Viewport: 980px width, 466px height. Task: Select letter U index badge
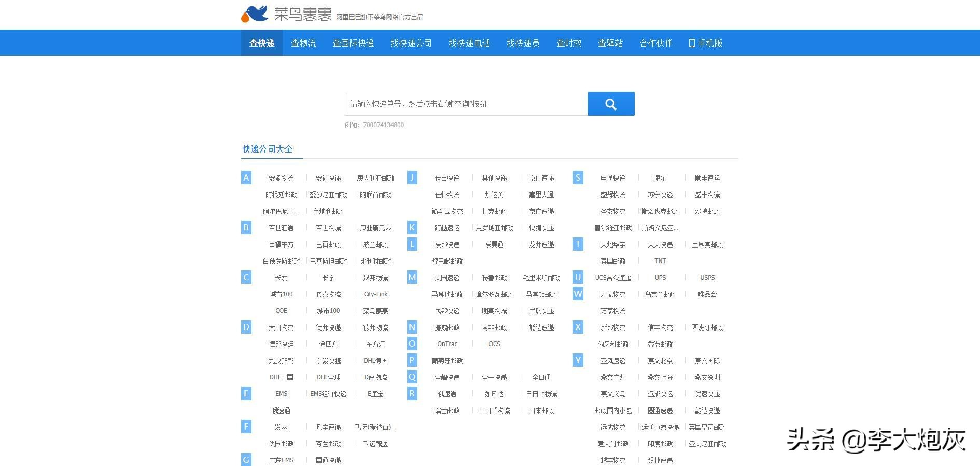click(x=578, y=278)
